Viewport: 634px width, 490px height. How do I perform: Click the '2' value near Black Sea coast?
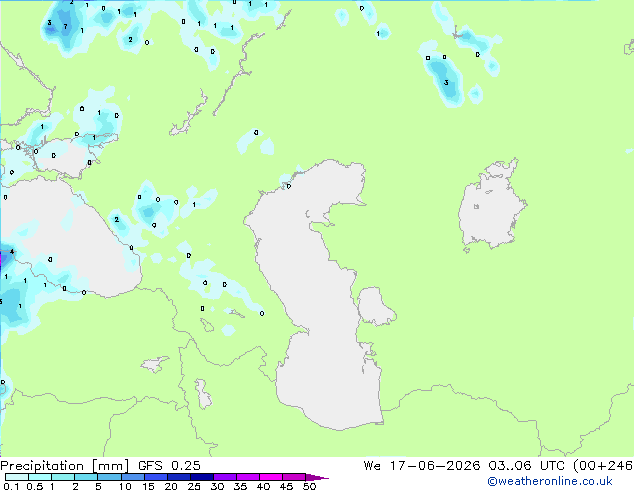click(117, 220)
